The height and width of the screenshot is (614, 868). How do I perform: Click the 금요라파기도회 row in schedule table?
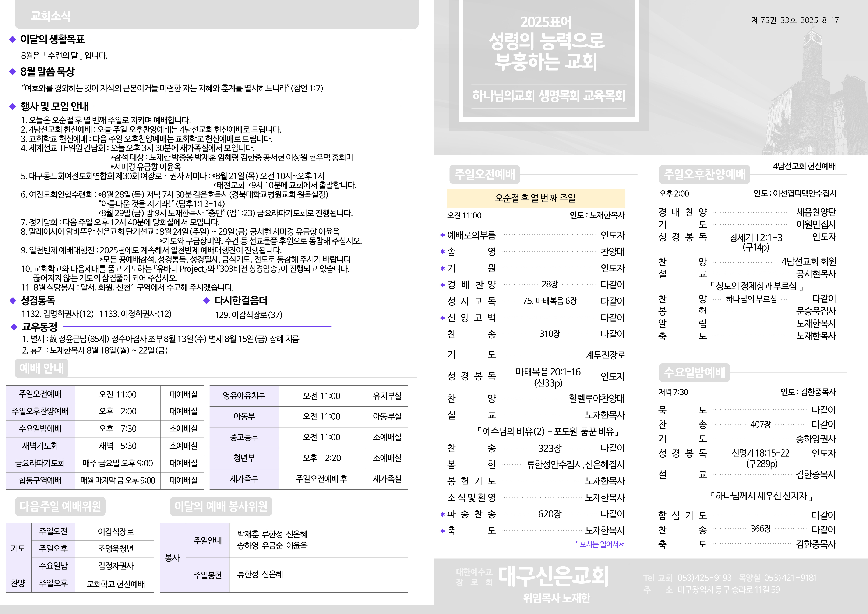coord(40,464)
